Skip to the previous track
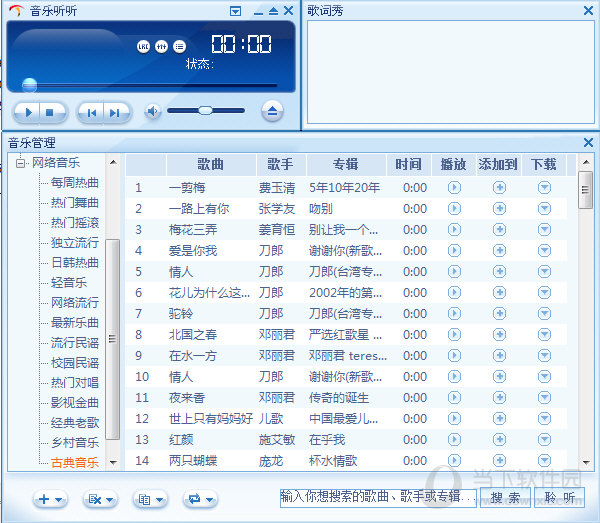 [x=91, y=112]
